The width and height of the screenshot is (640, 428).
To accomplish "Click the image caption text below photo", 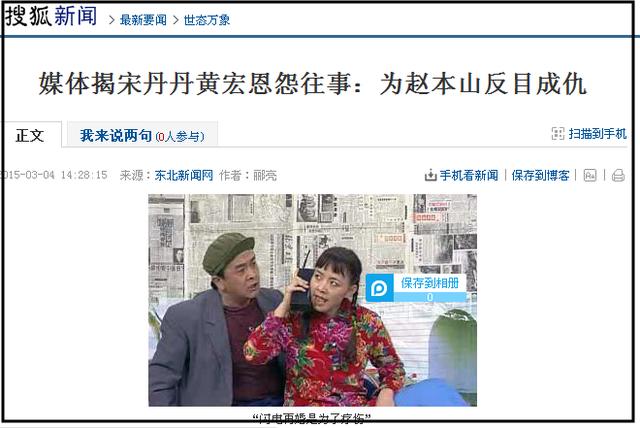I will coord(311,418).
